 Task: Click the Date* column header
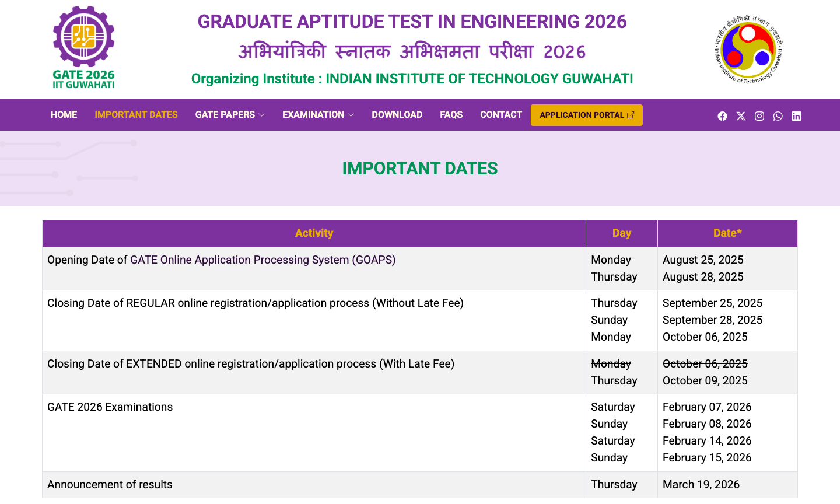pos(727,233)
